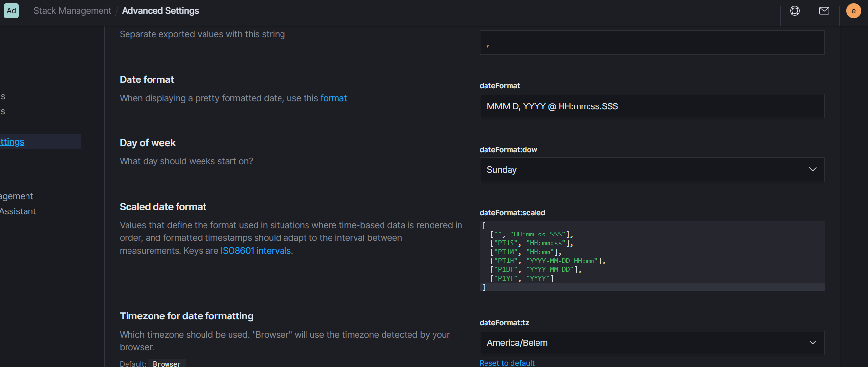Open the partially visible Assistant sidebar item
The image size is (868, 367).
[18, 211]
